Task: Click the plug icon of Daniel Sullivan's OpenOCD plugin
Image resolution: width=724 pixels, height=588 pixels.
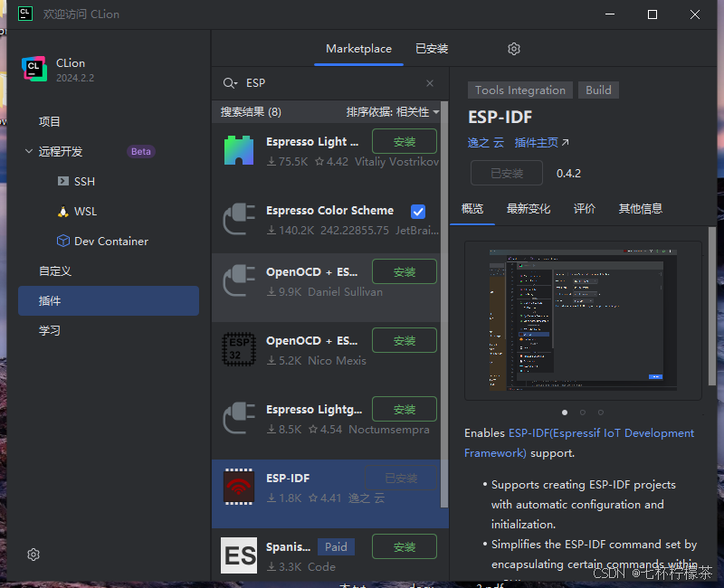Action: click(239, 280)
